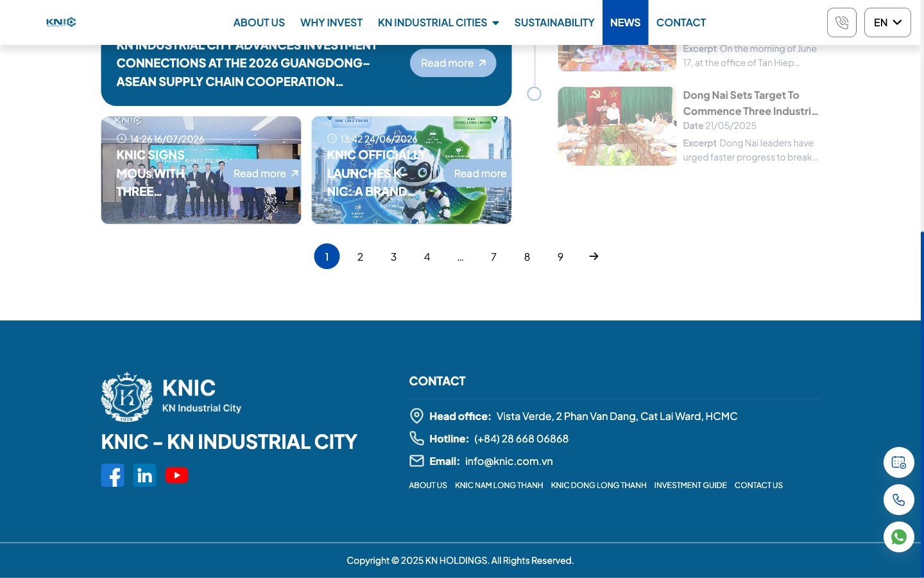Click 'KNIC – KN INDUSTRIAL CITY' footer heading
This screenshot has height=578, width=924.
(x=229, y=442)
